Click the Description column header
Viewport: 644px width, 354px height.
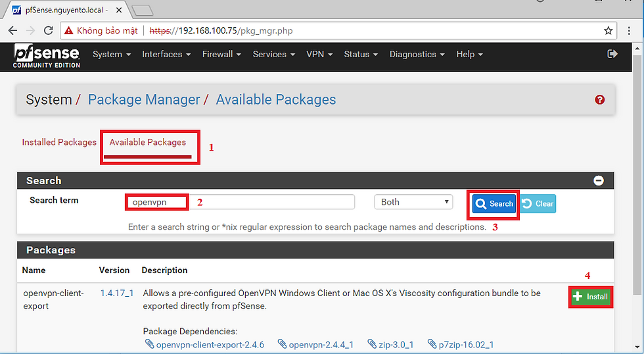tap(164, 270)
